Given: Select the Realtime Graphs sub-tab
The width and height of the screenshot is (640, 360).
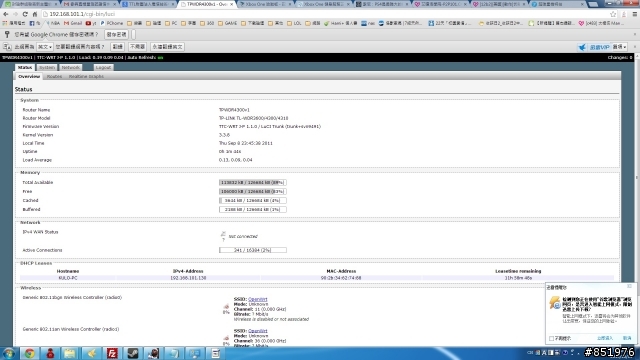Looking at the screenshot, I should 86,76.
